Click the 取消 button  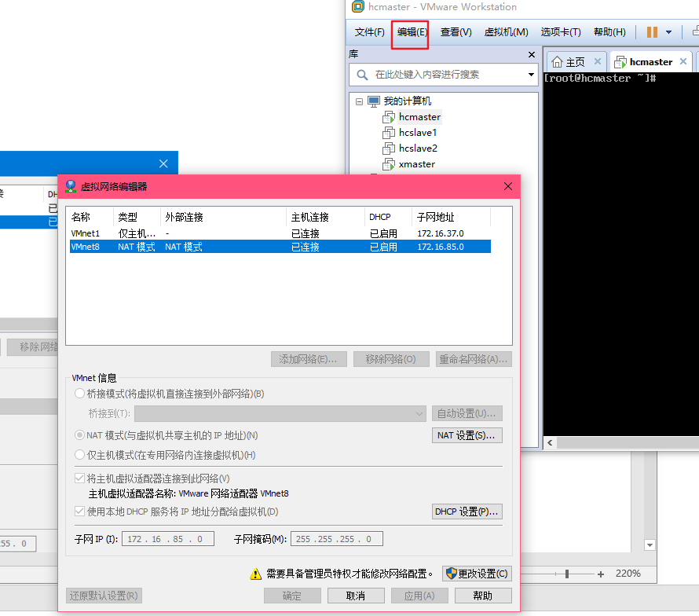click(356, 596)
